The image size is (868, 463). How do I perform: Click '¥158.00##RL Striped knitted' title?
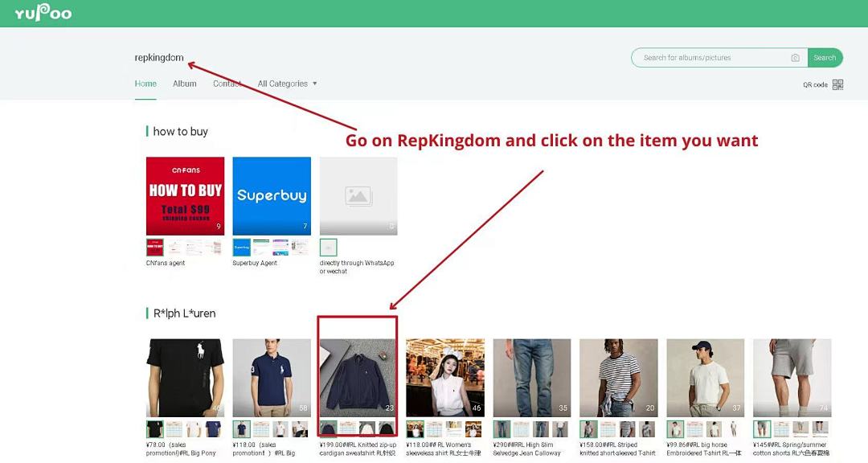618,449
